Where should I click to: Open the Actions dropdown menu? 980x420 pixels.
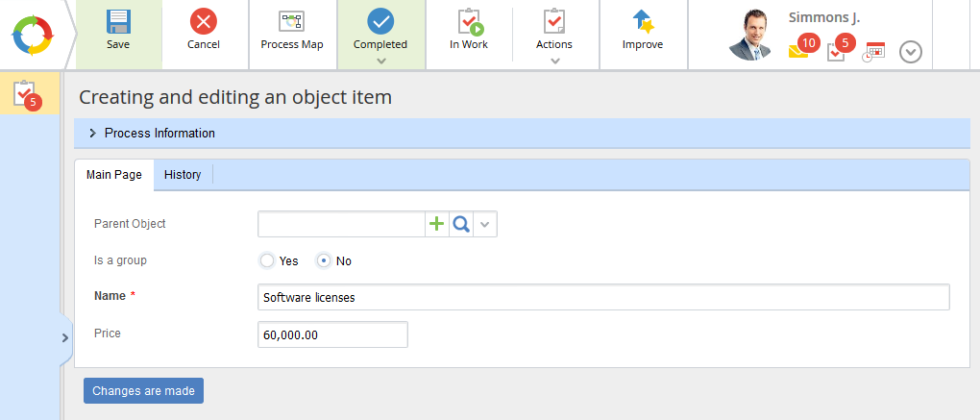pos(554,61)
